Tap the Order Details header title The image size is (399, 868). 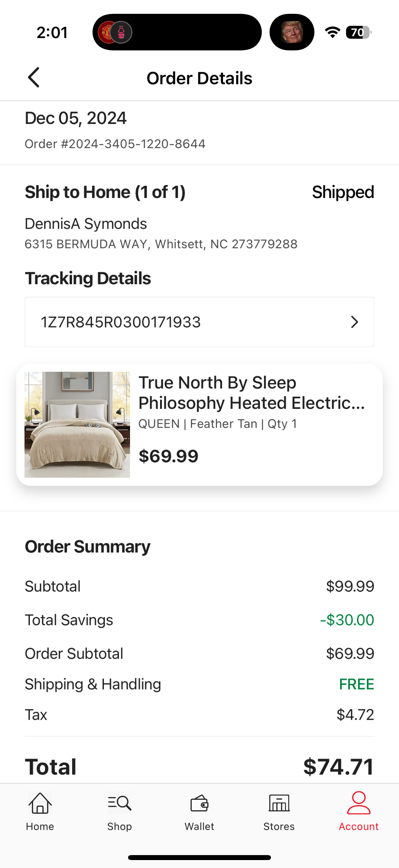199,78
